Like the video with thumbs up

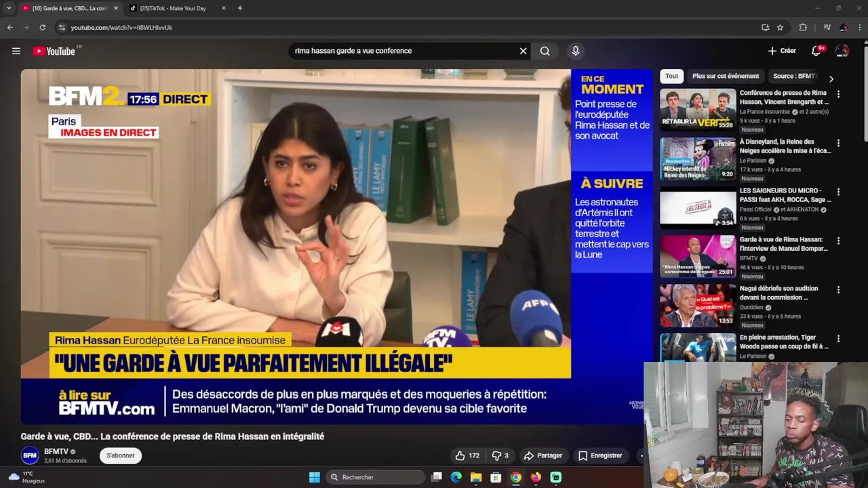[467, 455]
